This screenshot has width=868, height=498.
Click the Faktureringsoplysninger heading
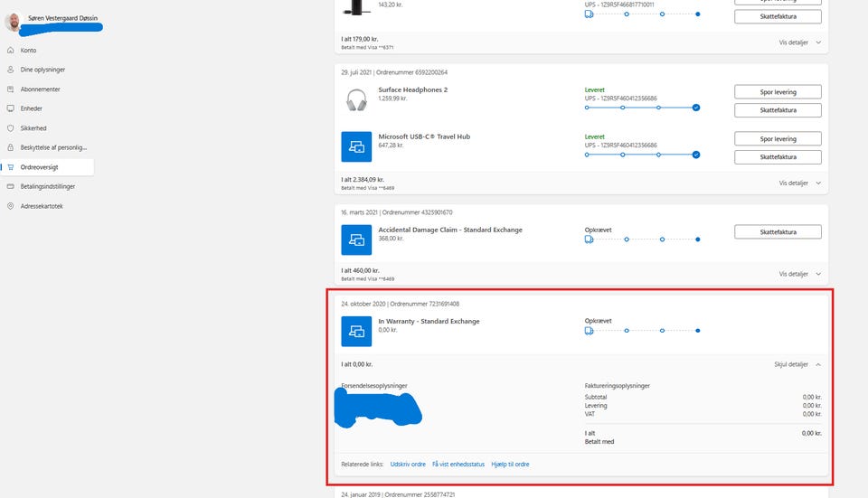[618, 386]
